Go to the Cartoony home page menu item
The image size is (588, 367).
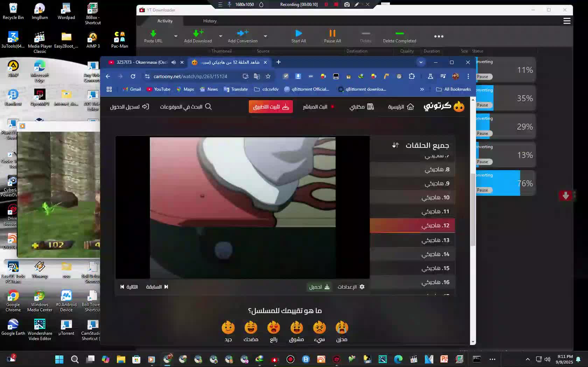[x=401, y=107]
